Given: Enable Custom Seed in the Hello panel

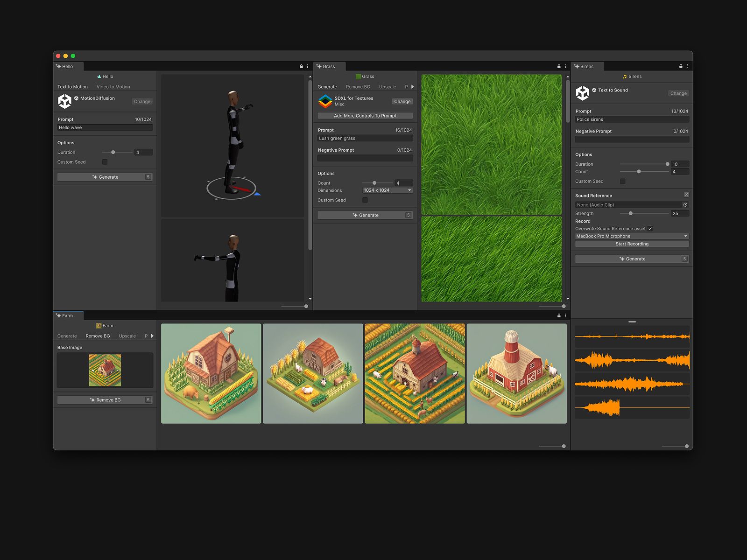Looking at the screenshot, I should [x=105, y=162].
